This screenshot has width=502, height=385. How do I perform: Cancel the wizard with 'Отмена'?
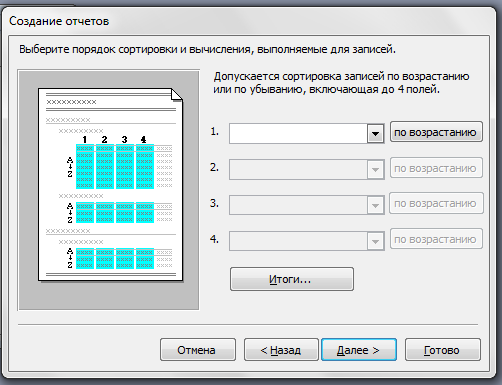point(198,350)
